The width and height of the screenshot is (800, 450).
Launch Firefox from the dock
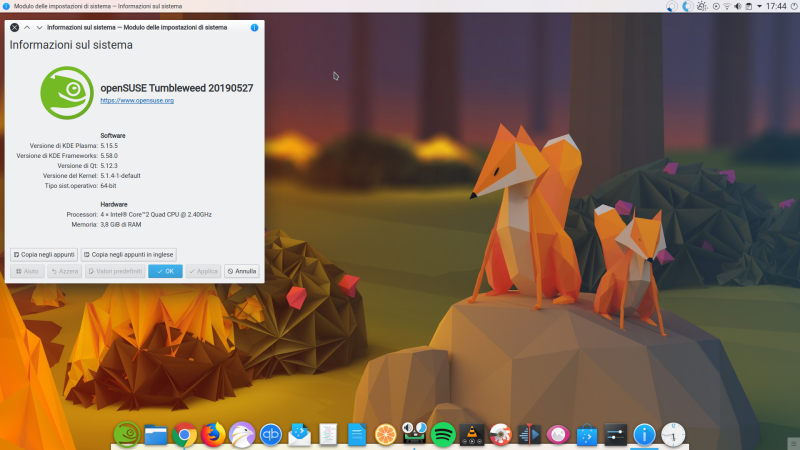point(213,435)
